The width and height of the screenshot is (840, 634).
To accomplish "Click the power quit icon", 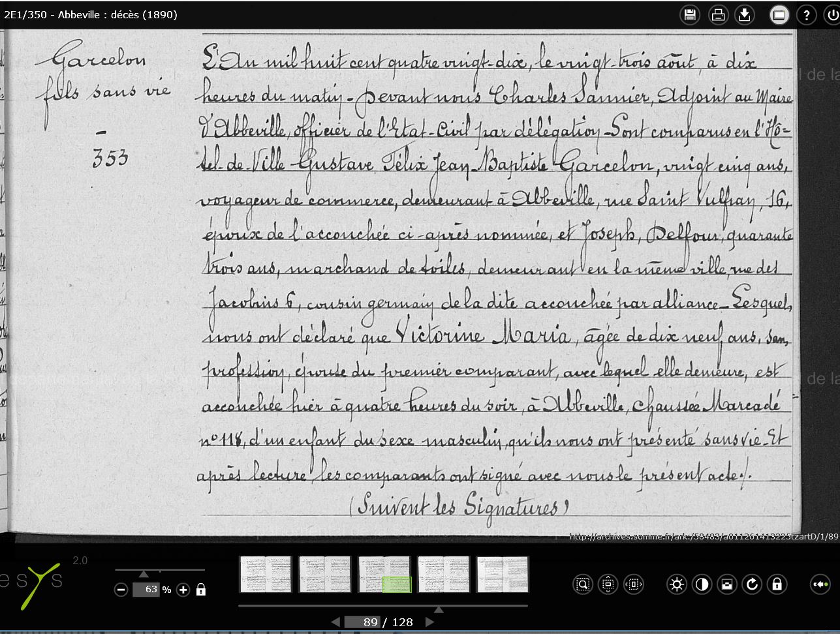I will (x=833, y=15).
